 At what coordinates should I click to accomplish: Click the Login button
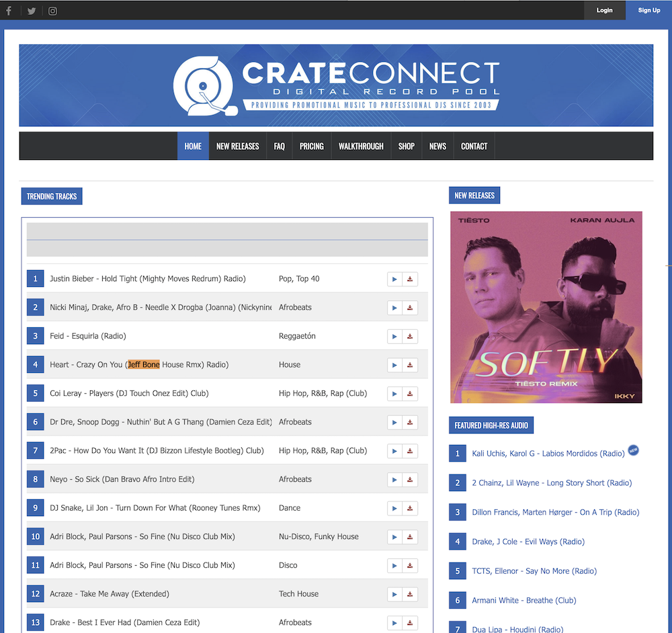[604, 10]
